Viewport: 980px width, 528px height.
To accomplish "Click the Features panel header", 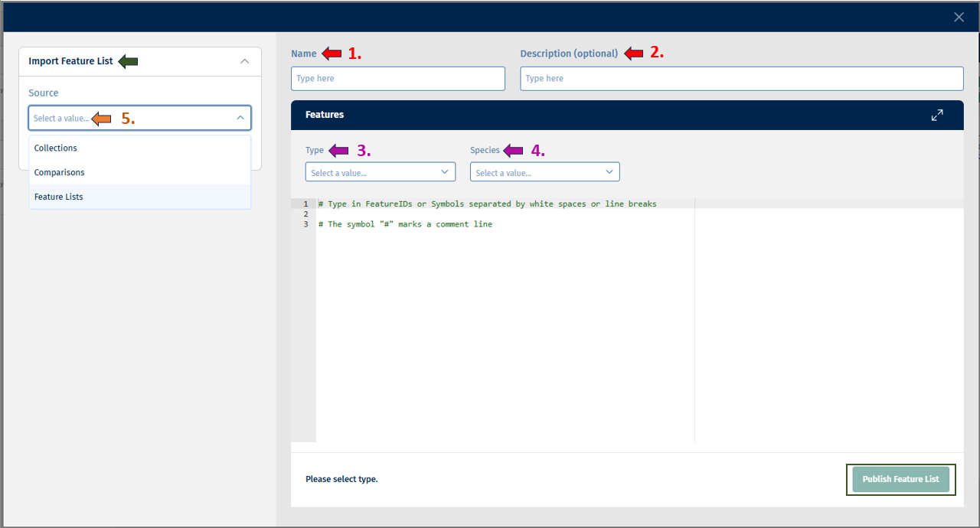I will 325,114.
